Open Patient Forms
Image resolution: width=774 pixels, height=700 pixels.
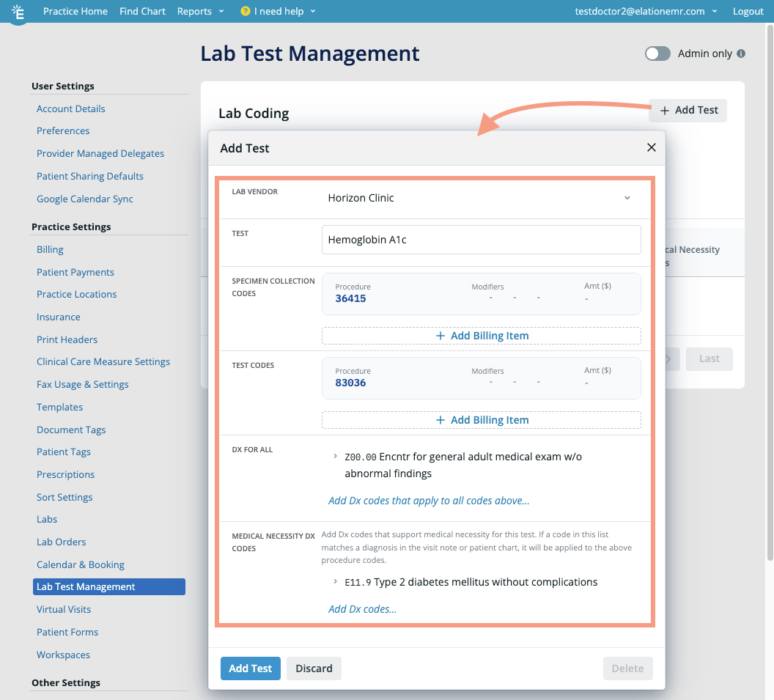coord(67,633)
